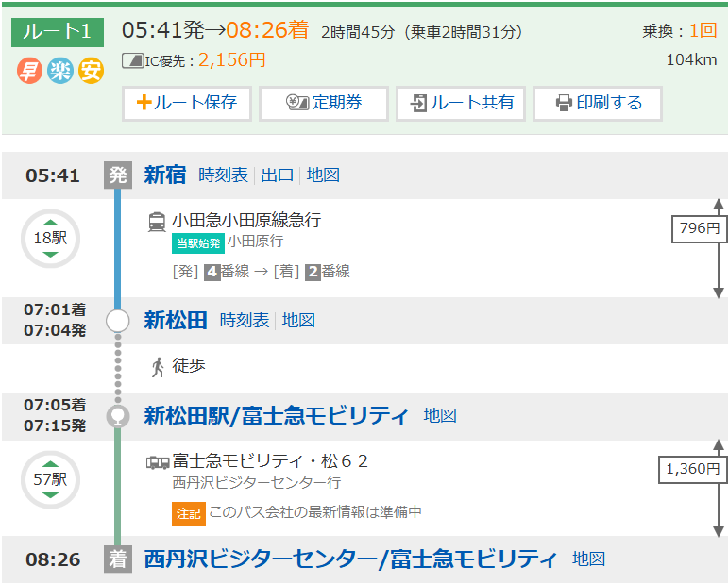
Task: Click the 乗換:1回 transfer count
Action: click(680, 31)
